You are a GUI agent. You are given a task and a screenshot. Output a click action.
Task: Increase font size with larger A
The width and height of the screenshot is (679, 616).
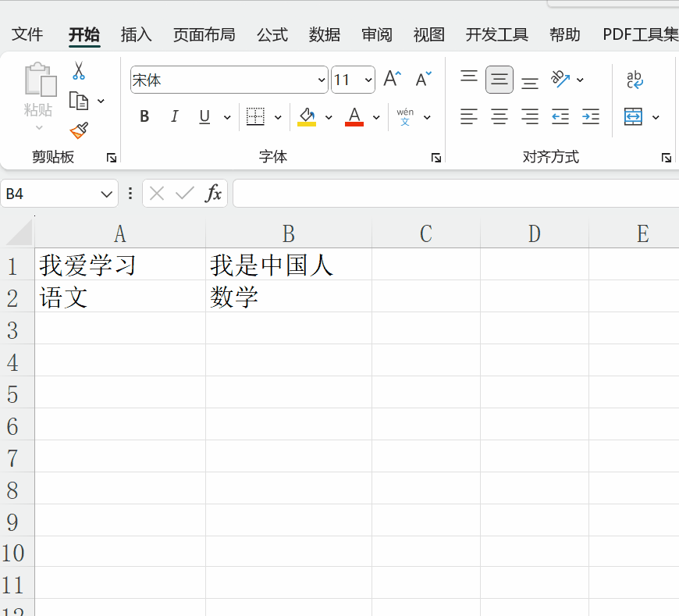(x=393, y=80)
